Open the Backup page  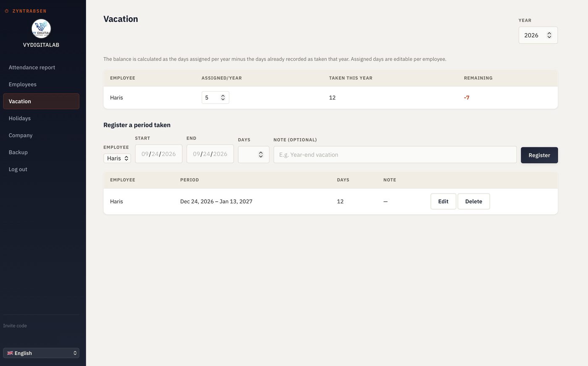tap(41, 152)
